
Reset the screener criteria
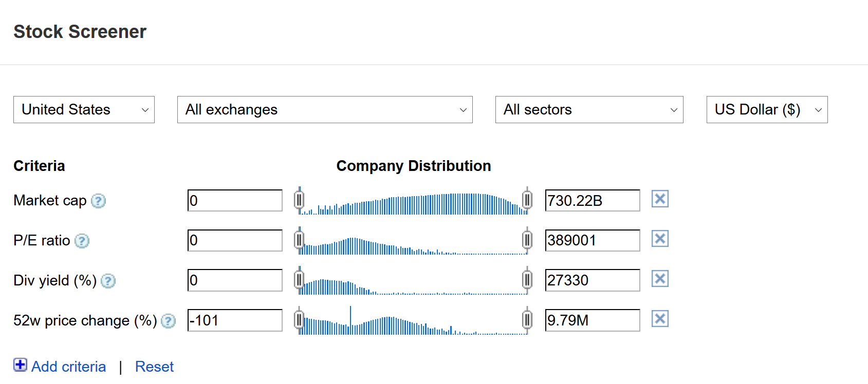(154, 367)
